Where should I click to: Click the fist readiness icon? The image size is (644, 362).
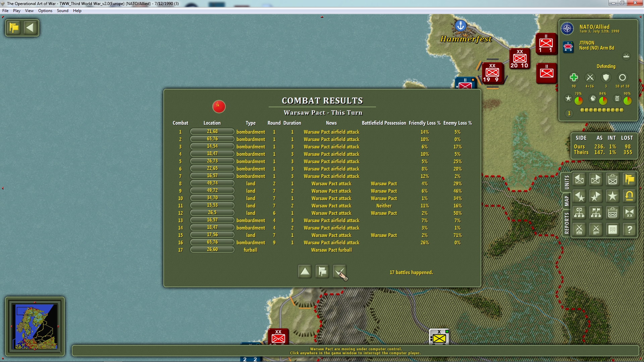click(593, 99)
